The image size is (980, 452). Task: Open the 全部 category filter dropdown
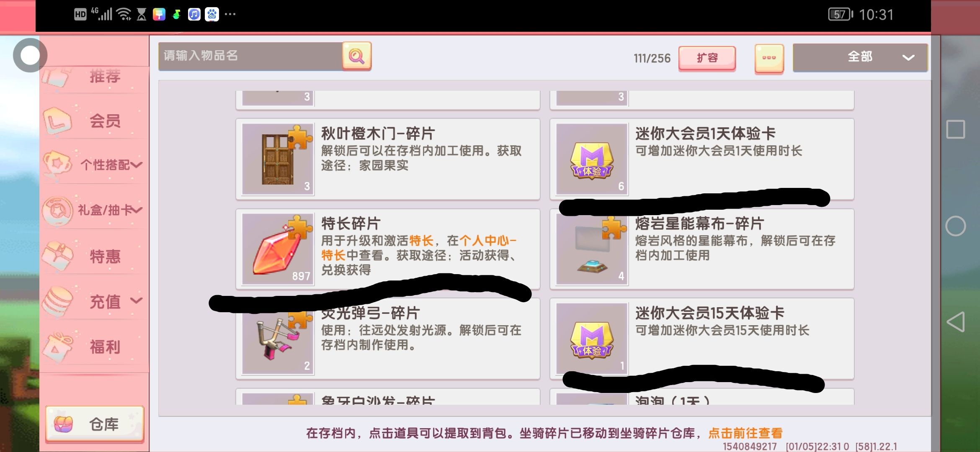pos(860,57)
